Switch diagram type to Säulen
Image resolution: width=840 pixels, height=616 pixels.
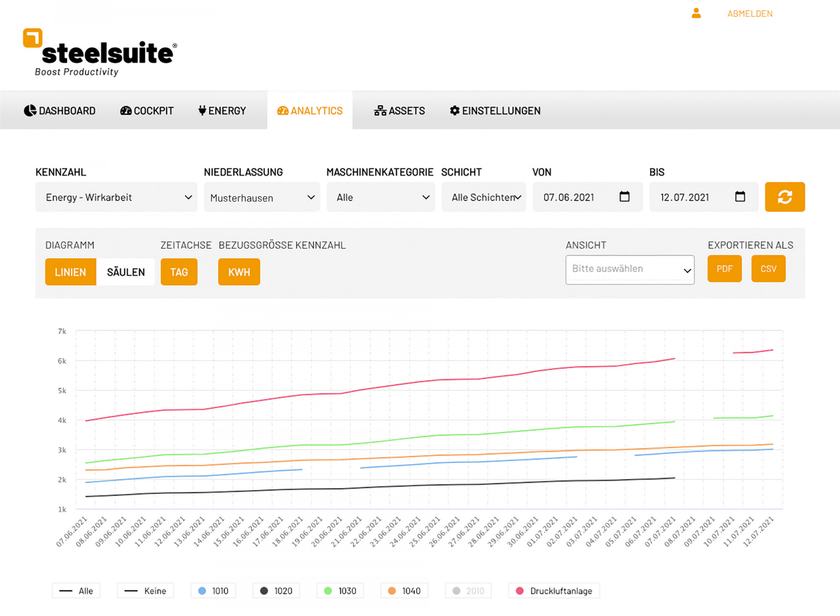point(126,272)
